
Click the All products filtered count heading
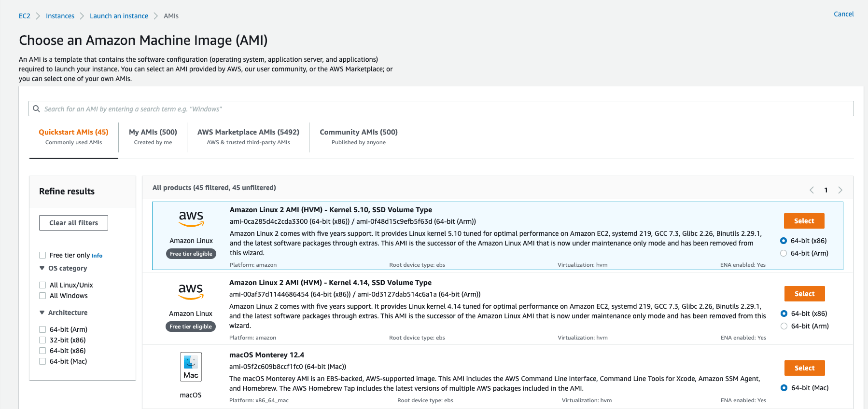tap(214, 188)
